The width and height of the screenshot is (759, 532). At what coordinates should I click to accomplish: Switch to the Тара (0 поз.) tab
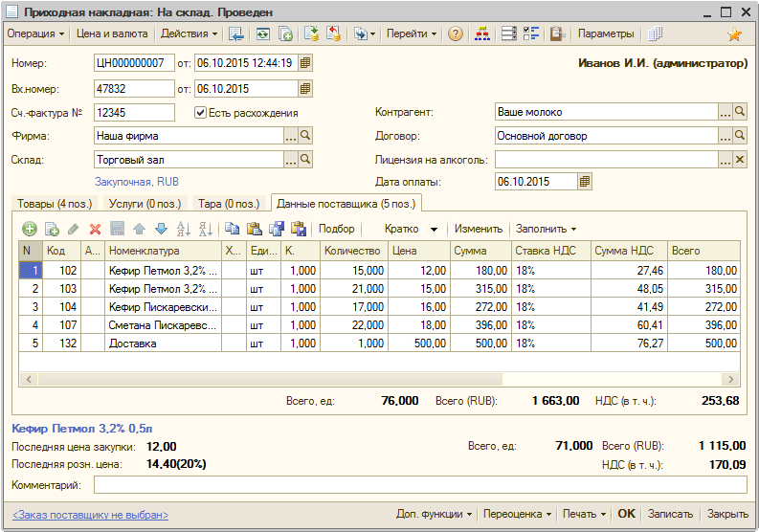pos(229,204)
